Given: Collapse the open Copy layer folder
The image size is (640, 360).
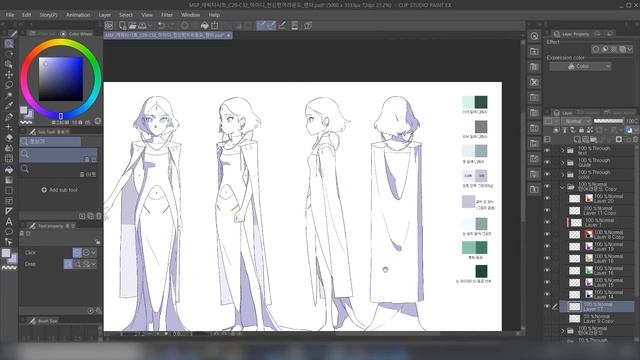Looking at the screenshot, I should [562, 187].
